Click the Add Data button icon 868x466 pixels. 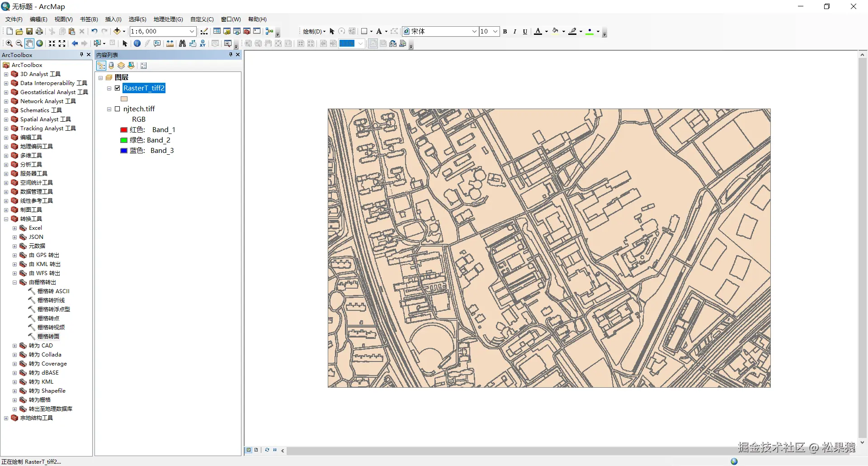(x=117, y=31)
